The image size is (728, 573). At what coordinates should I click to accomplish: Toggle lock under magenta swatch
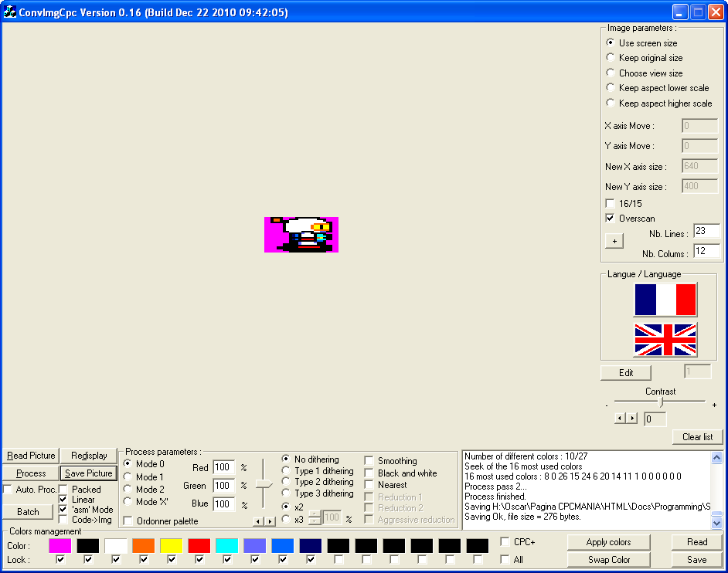tap(60, 560)
